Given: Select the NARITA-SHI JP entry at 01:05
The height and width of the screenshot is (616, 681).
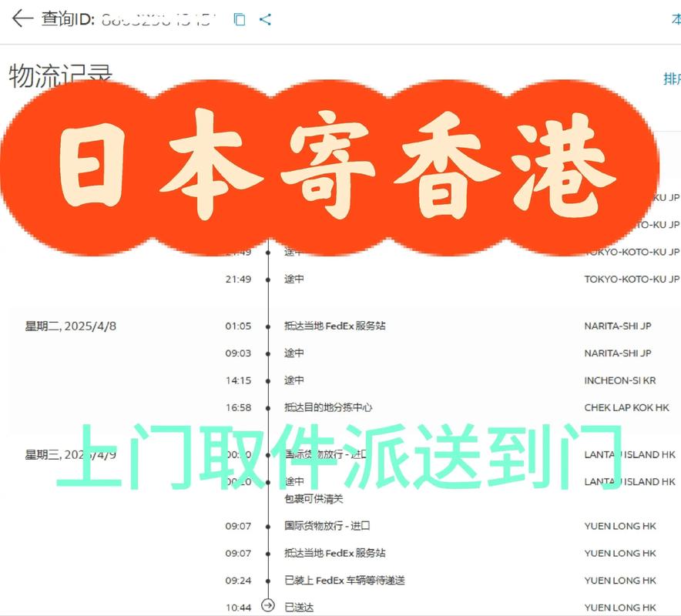Looking at the screenshot, I should point(619,326).
